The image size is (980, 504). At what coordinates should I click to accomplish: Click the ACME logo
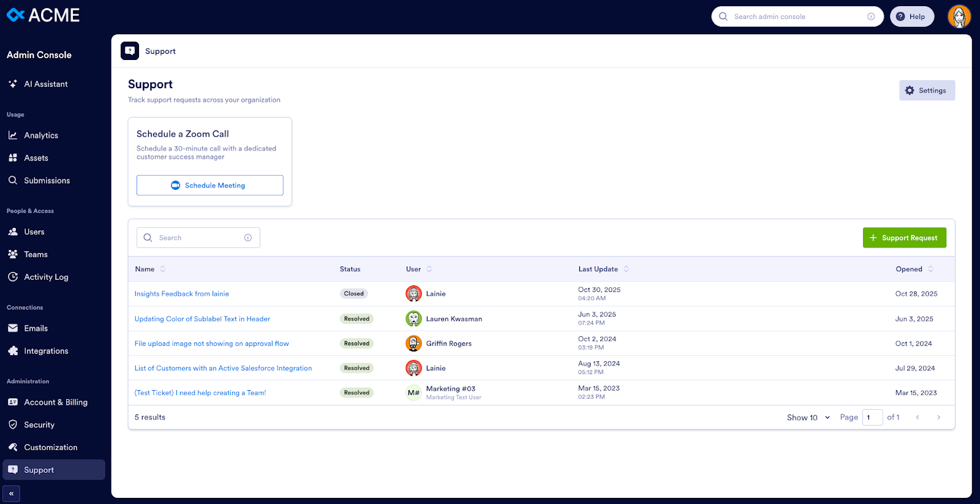point(43,15)
